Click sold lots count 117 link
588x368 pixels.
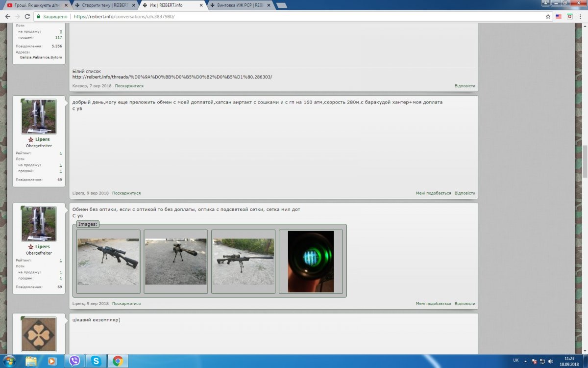[59, 37]
